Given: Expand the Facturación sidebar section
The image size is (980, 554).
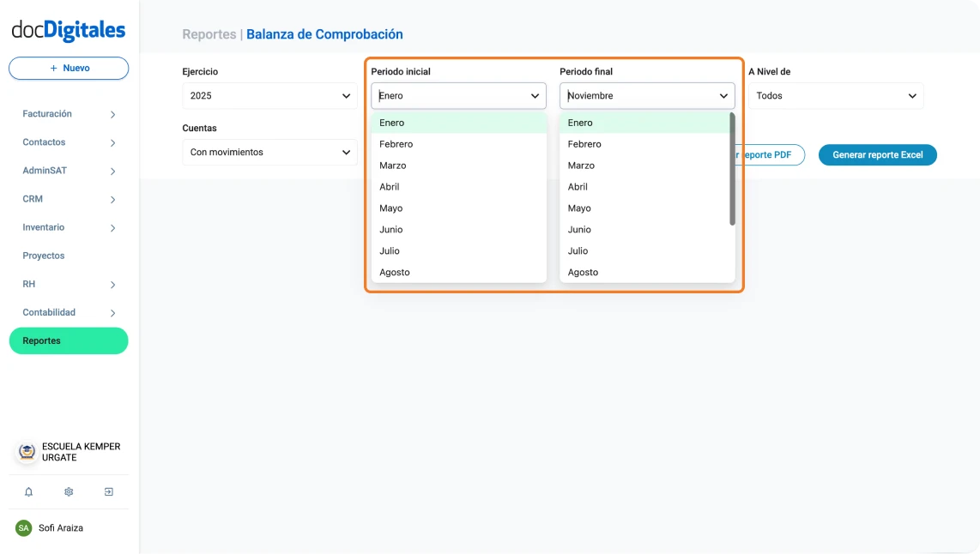Looking at the screenshot, I should coord(68,113).
